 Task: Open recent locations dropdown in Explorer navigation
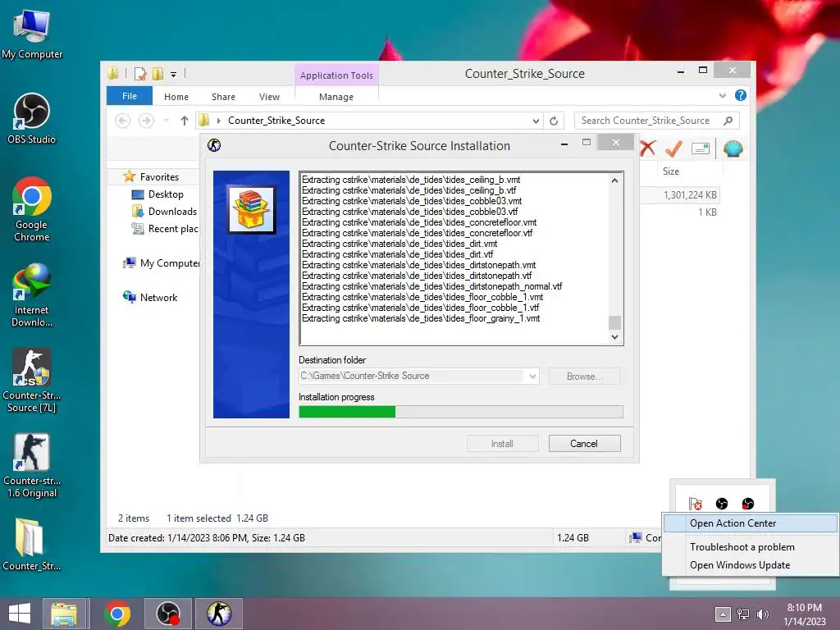pos(166,121)
